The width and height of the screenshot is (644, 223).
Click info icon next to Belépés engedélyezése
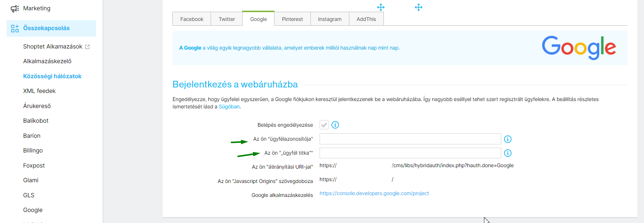coord(335,125)
